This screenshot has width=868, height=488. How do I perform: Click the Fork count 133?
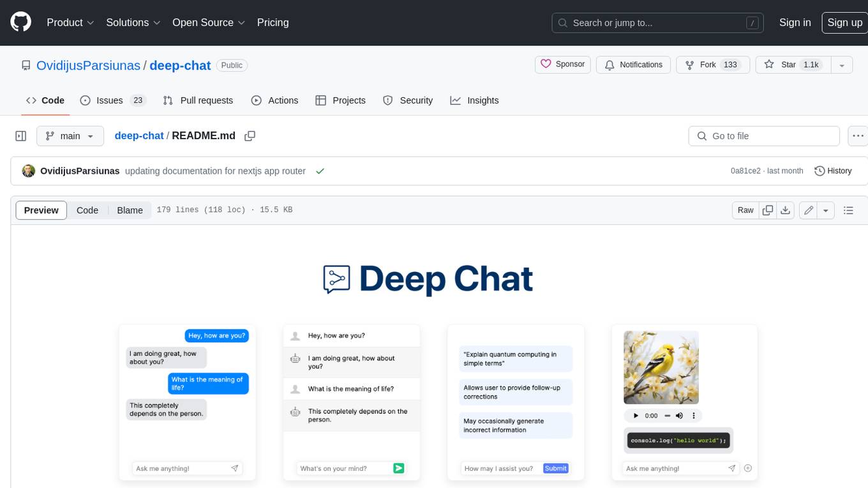(x=731, y=65)
